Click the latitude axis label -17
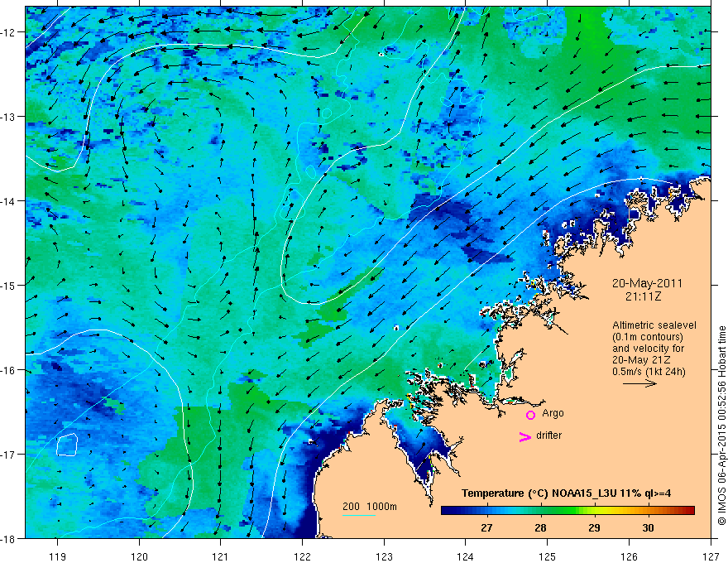 [7, 455]
